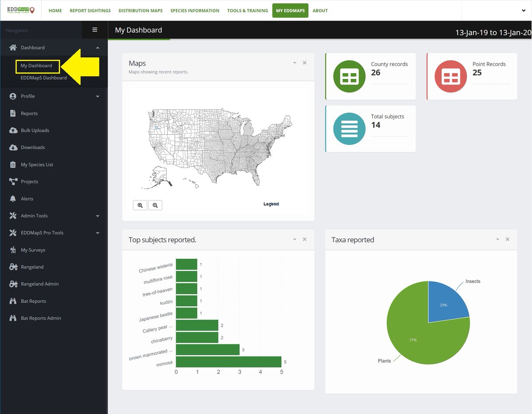Viewport: 532px width, 414px height.
Task: Open the TOOLS & TRAINING menu
Action: [x=247, y=11]
